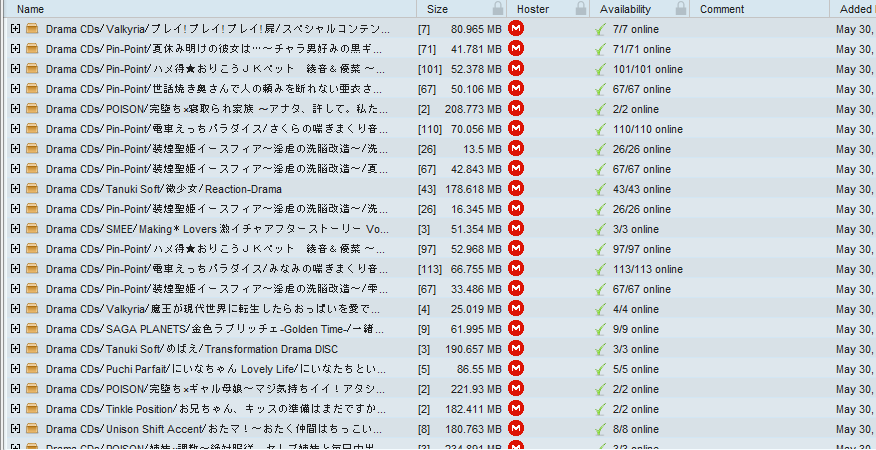Toggle the lock icon in Availability column header
876x450 pixels.
(x=680, y=8)
